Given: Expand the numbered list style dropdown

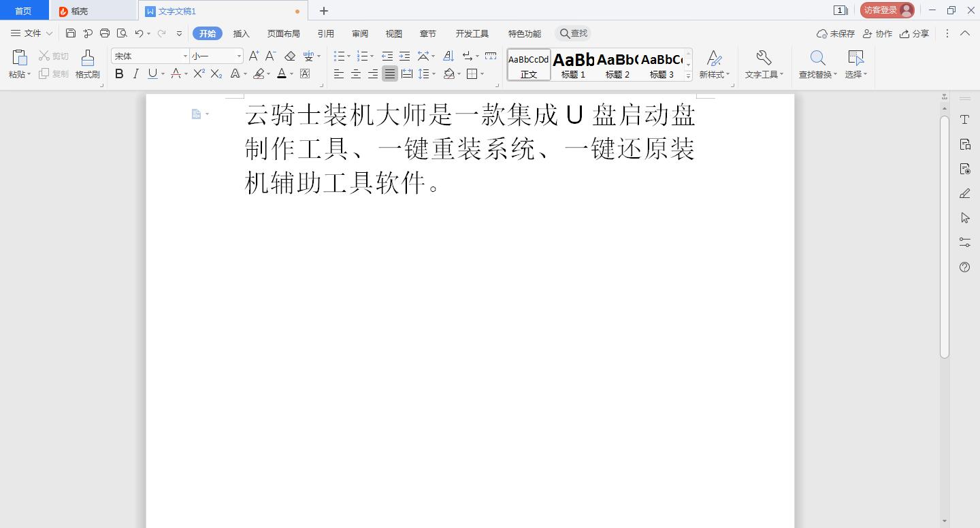Looking at the screenshot, I should (372, 56).
